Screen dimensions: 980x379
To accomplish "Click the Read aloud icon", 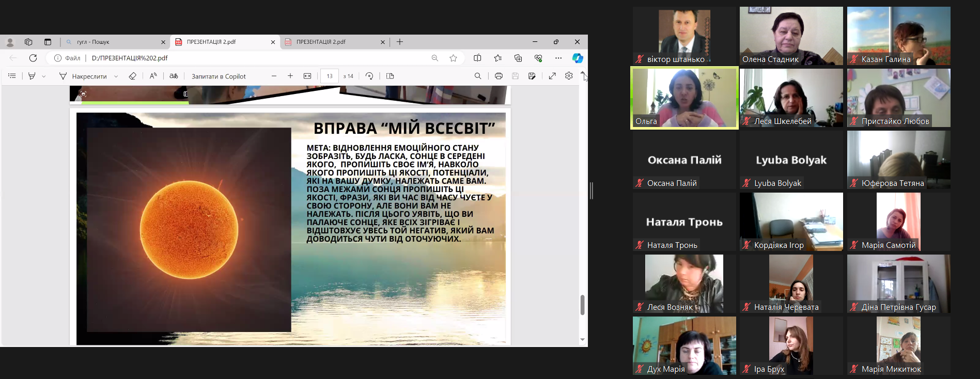I will coord(153,76).
